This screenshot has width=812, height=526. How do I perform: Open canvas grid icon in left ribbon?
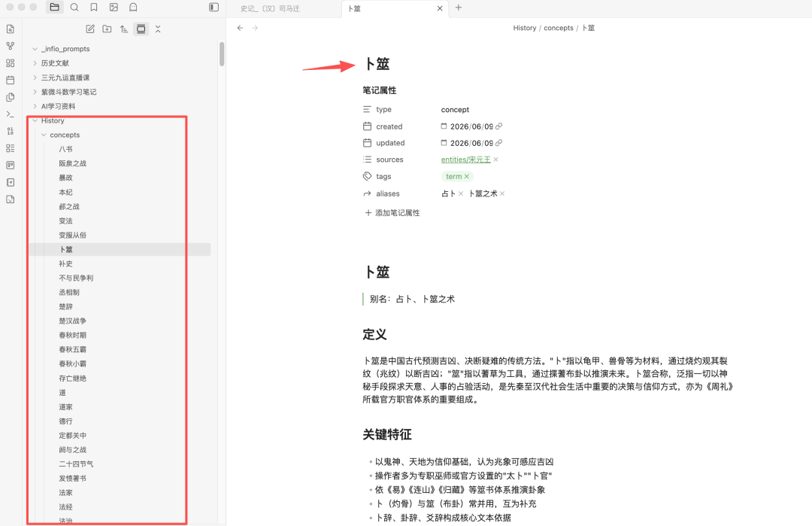tap(11, 63)
